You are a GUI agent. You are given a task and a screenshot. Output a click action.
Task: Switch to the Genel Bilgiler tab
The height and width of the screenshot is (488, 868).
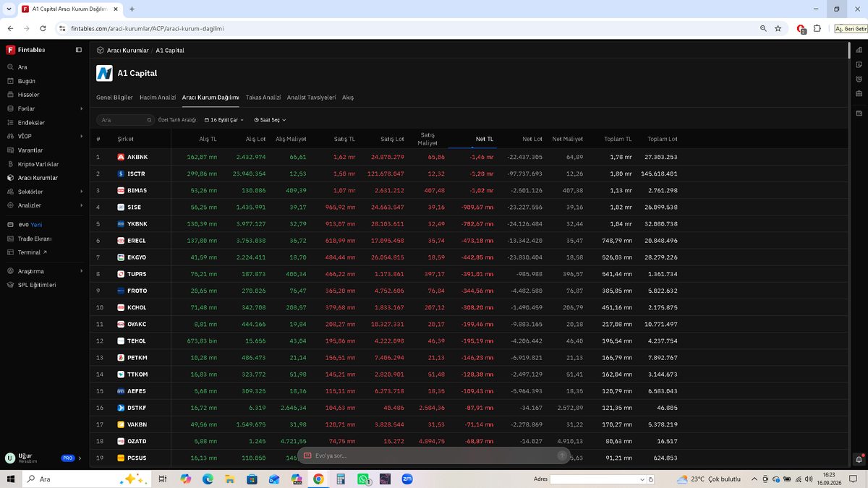pos(114,97)
